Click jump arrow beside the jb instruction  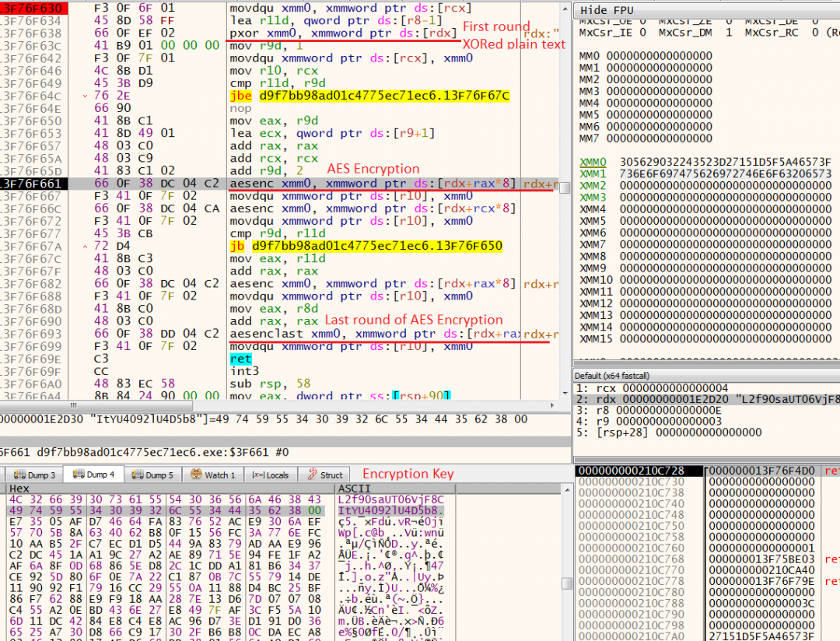[86, 247]
